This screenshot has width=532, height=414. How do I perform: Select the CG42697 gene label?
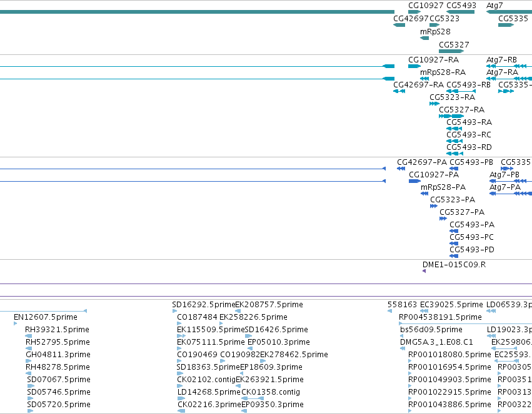click(411, 18)
